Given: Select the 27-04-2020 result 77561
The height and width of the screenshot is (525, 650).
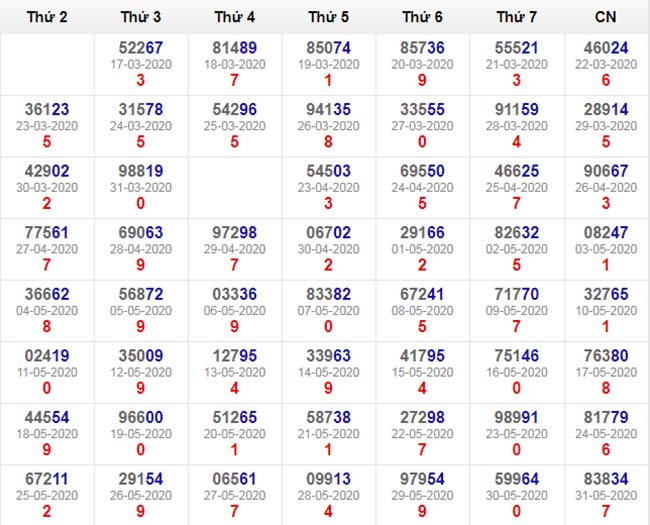Looking at the screenshot, I should 48,233.
